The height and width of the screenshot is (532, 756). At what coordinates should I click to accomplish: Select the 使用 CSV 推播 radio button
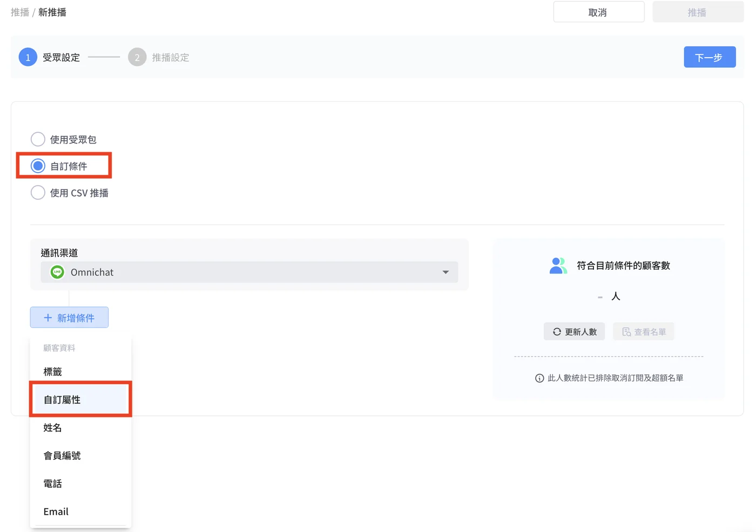(38, 193)
